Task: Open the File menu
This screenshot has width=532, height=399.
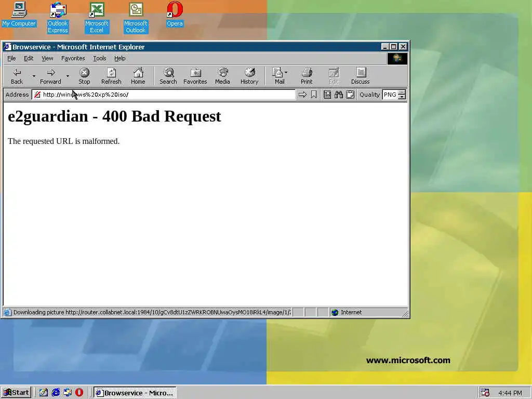Action: (x=11, y=58)
